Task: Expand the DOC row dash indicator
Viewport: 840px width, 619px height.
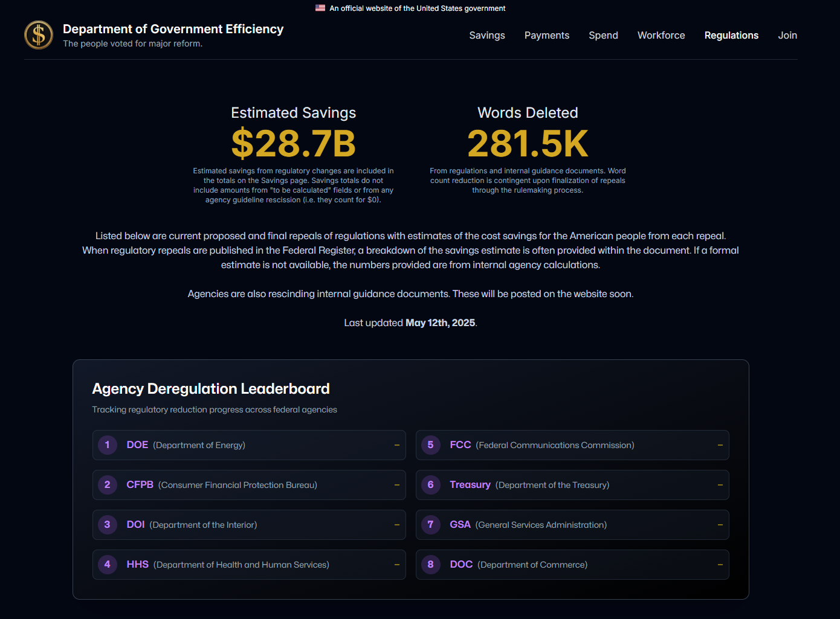Action: coord(720,565)
